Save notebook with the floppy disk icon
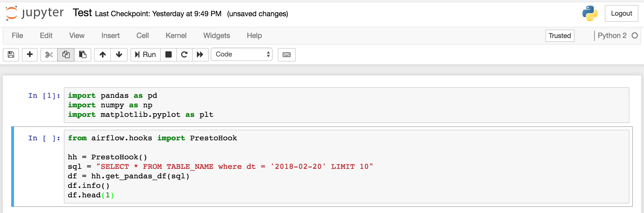Screen dimensions: 644x213 pyautogui.click(x=11, y=55)
